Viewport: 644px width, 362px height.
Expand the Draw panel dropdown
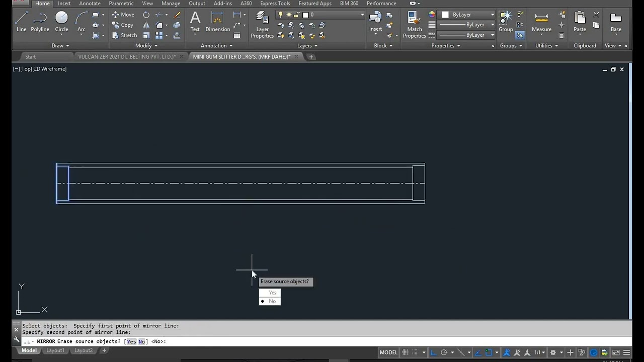click(60, 46)
